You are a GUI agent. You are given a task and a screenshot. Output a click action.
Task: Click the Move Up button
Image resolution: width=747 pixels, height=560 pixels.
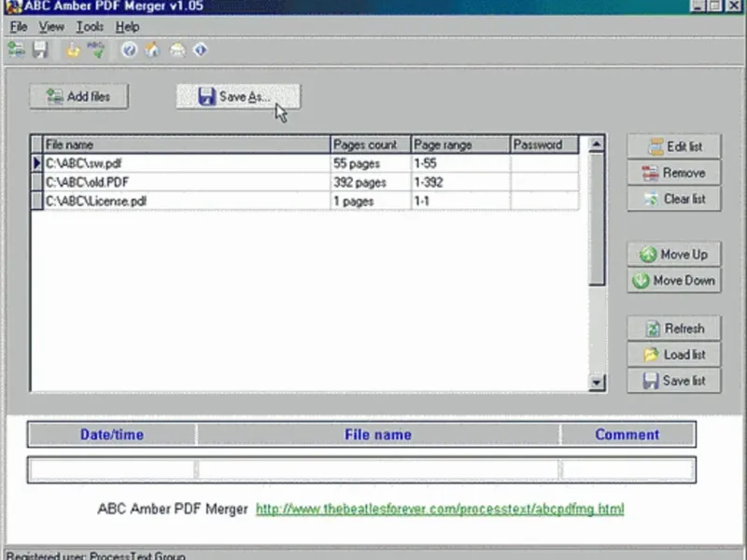point(673,254)
